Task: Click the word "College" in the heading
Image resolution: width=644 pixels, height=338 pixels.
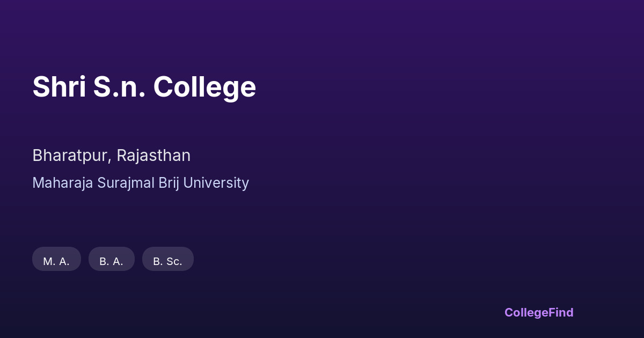Action: click(204, 87)
